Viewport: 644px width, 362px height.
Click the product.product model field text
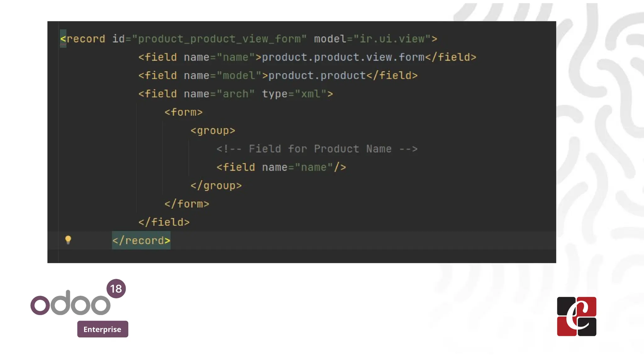pyautogui.click(x=317, y=76)
